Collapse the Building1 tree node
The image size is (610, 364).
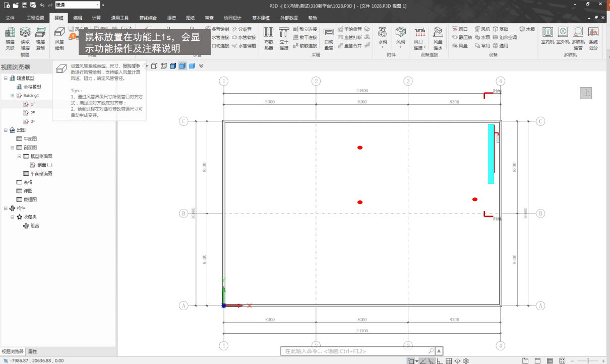[x=12, y=95]
